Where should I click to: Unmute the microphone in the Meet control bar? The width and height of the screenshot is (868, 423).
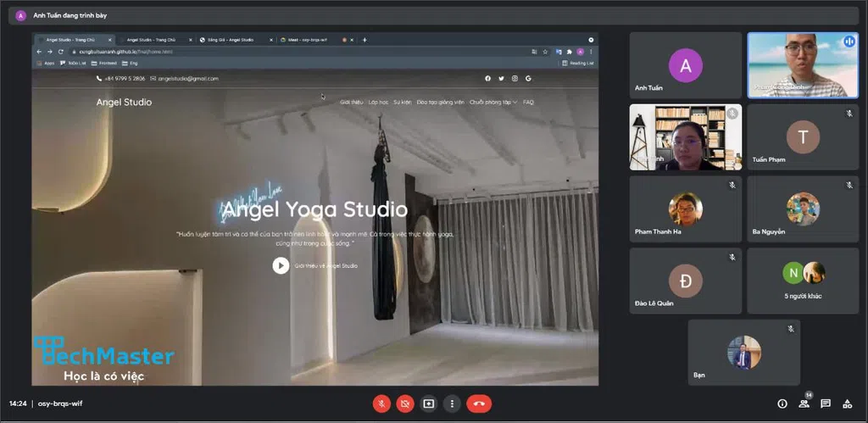381,404
